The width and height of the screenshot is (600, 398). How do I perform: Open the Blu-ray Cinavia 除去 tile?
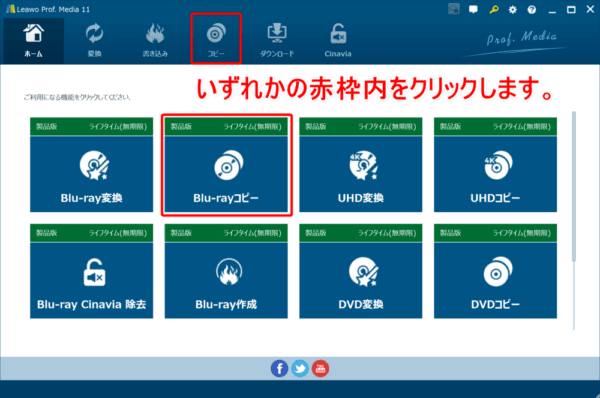[91, 271]
